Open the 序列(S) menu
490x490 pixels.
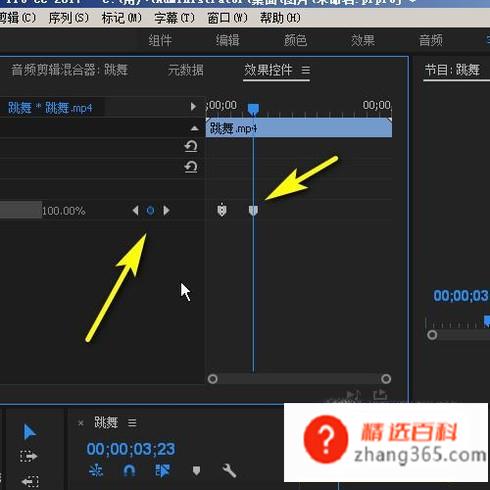coord(69,18)
